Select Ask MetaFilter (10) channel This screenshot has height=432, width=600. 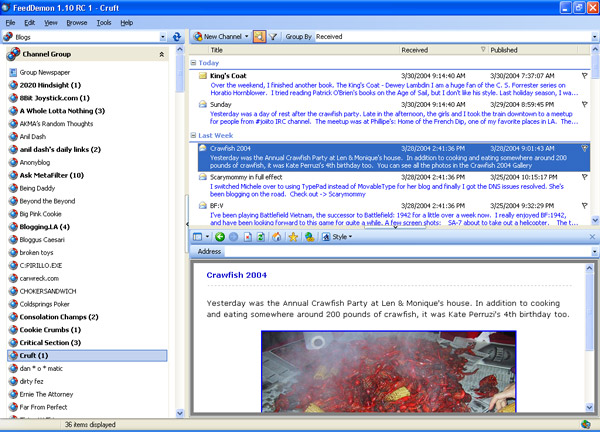(51, 175)
